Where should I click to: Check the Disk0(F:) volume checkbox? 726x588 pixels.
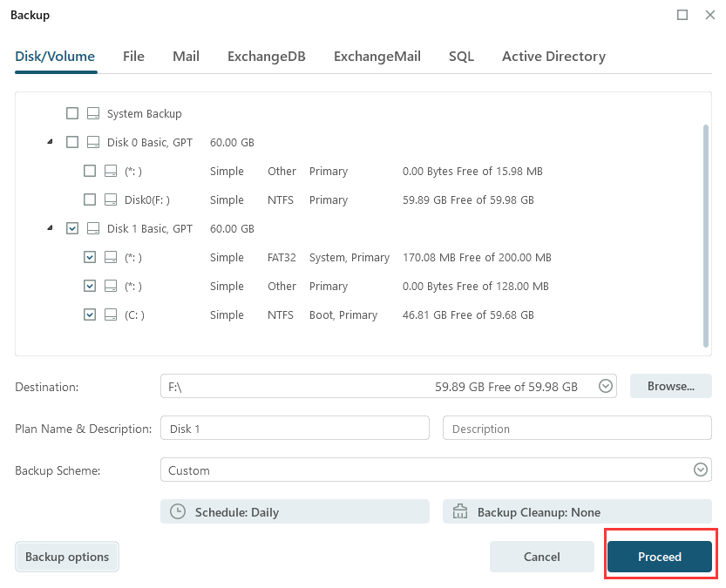[x=90, y=200]
